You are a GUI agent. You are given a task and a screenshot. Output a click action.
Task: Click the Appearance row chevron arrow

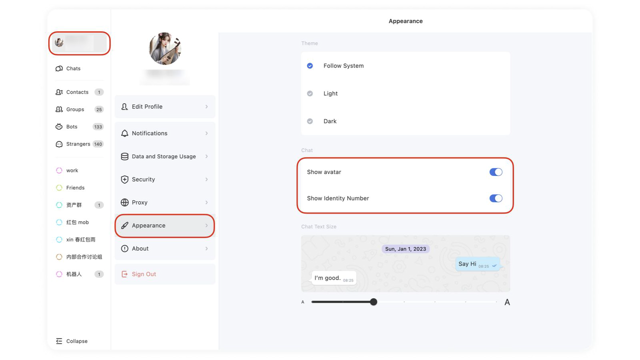tap(207, 226)
